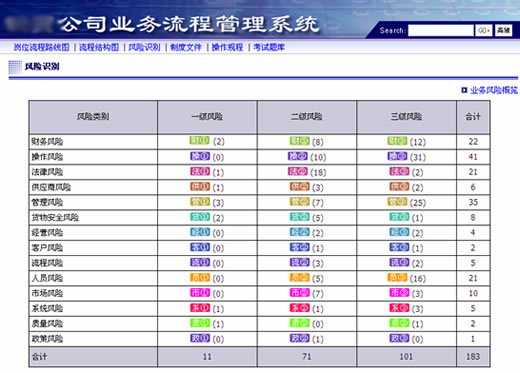Screen dimensions: 520x373
Task: Open the level-one quality risk badge (1)
Action: pos(200,323)
